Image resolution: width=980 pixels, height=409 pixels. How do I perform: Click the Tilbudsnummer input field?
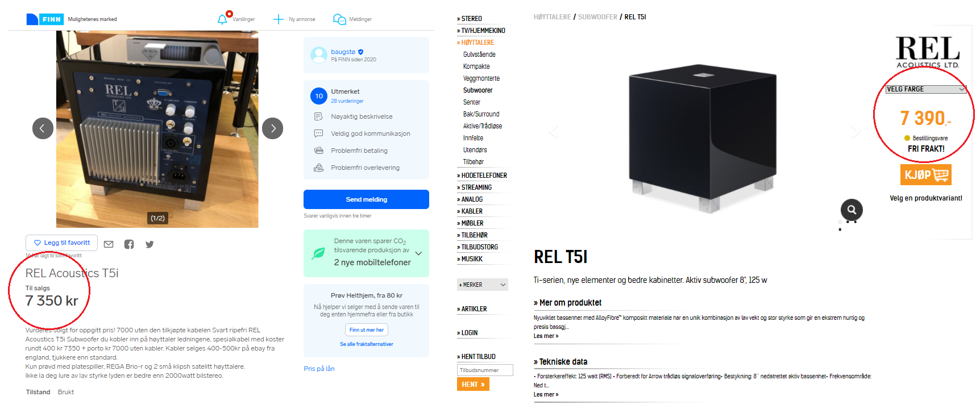[x=485, y=370]
